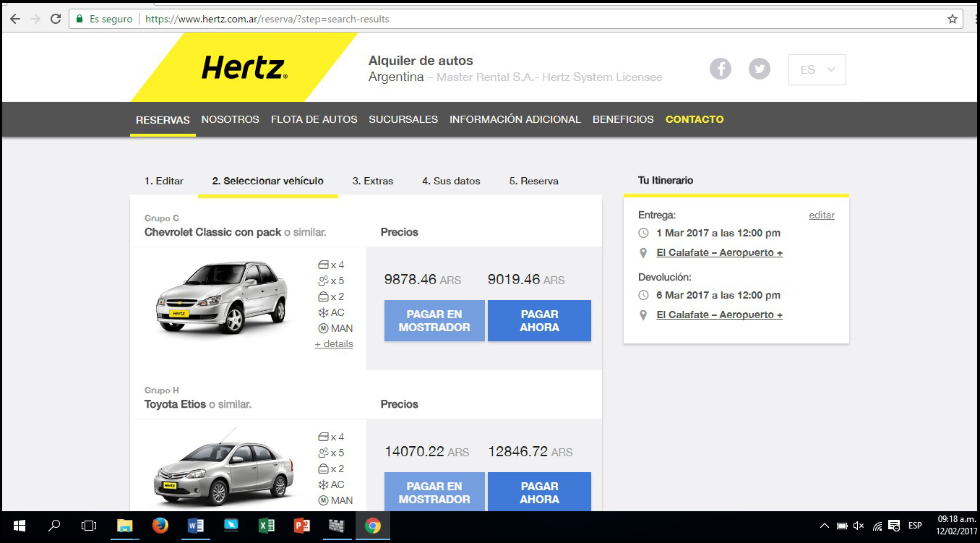The width and height of the screenshot is (980, 543).
Task: Open Hertz Facebook page icon
Action: pos(720,69)
